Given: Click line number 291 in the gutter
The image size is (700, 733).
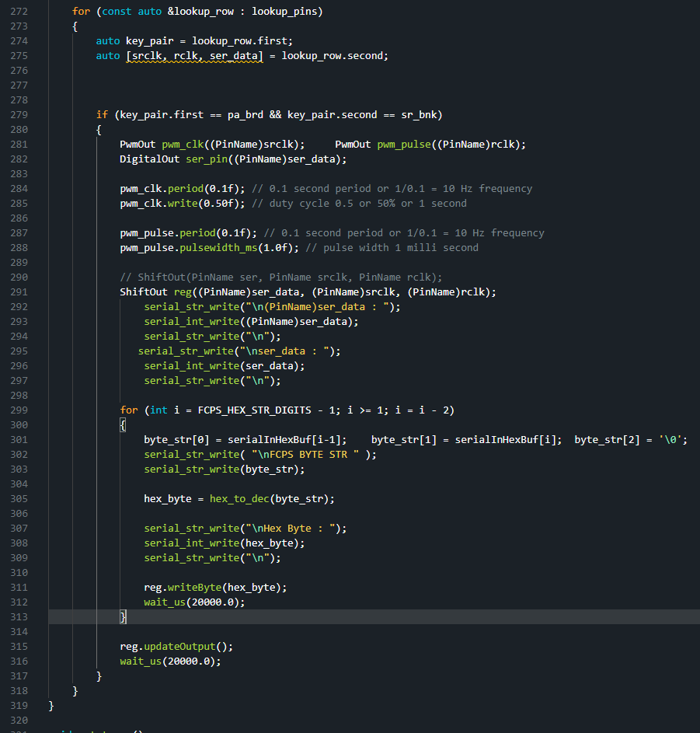Looking at the screenshot, I should pos(19,291).
